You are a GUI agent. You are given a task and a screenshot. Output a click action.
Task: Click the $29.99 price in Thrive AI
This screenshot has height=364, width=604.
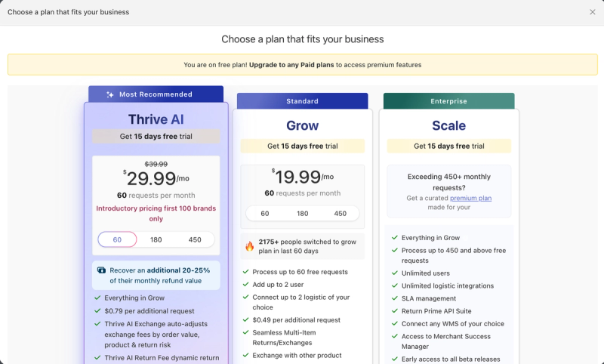pyautogui.click(x=156, y=178)
